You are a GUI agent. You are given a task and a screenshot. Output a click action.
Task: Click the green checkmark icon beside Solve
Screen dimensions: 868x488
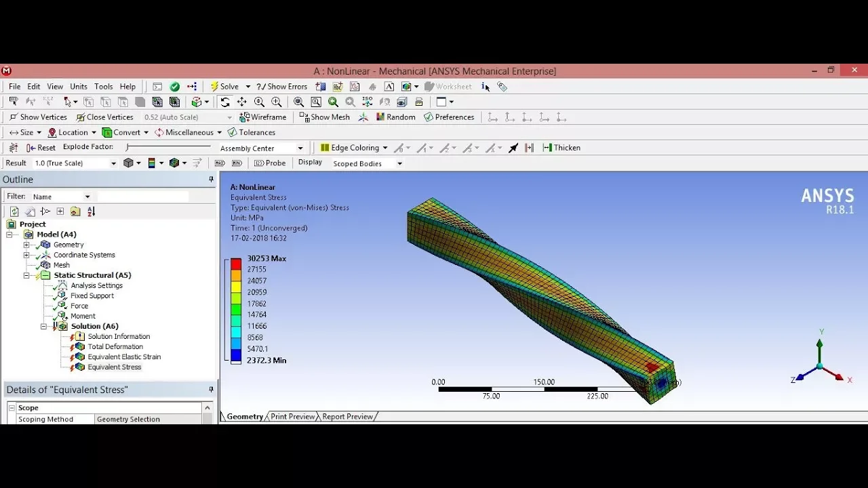[x=175, y=87]
